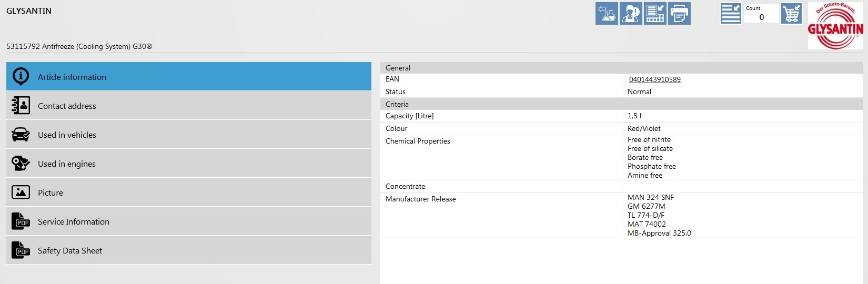The height and width of the screenshot is (284, 868).
Task: Add article to shopping cart
Action: click(x=791, y=13)
